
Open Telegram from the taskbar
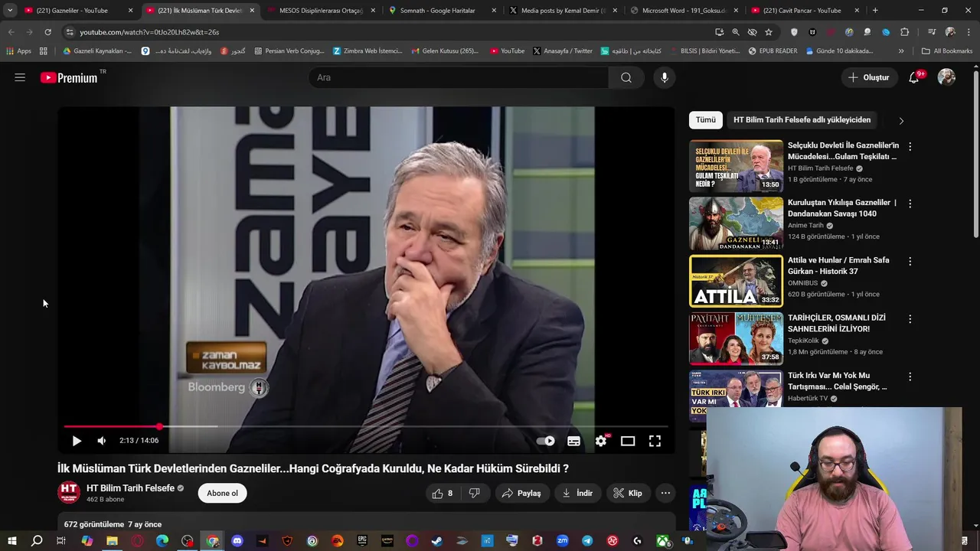click(x=587, y=541)
